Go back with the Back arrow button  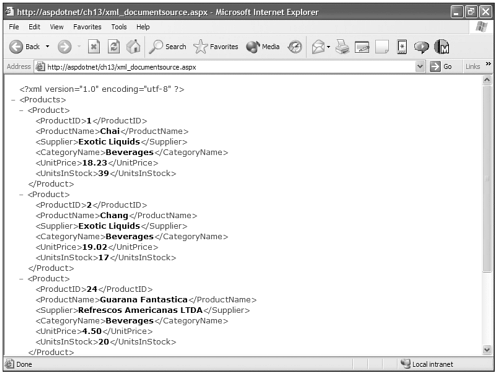(24, 47)
